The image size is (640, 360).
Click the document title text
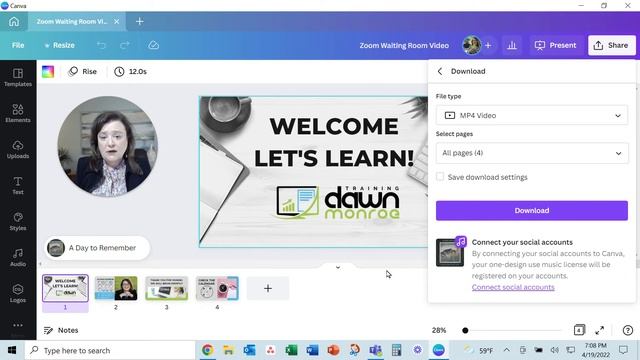(x=404, y=45)
